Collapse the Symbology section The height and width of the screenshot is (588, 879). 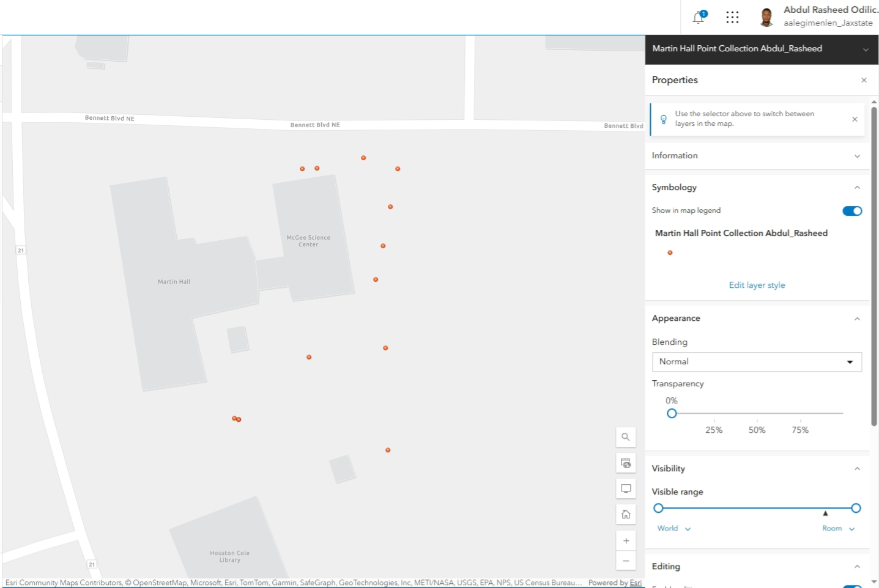(857, 188)
